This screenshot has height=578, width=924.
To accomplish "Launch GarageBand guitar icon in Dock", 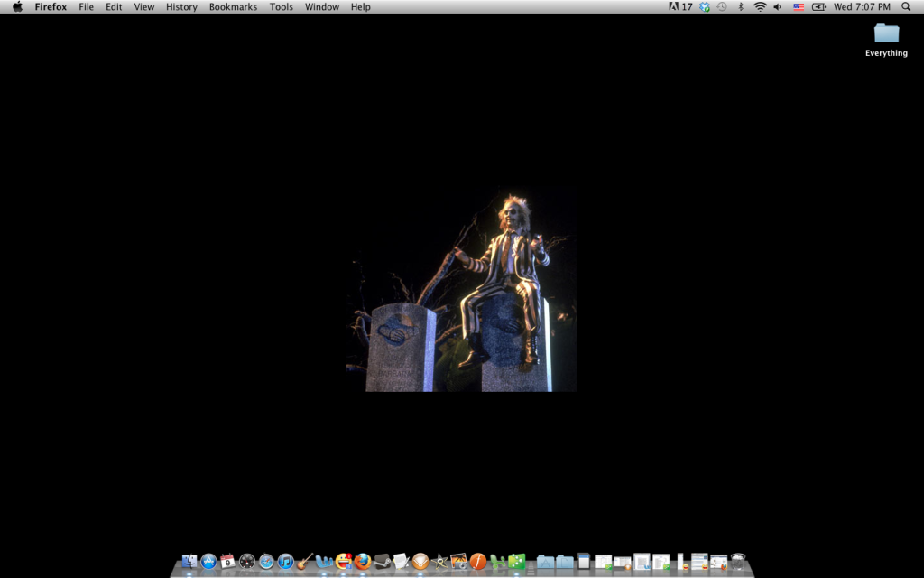I will pos(305,561).
